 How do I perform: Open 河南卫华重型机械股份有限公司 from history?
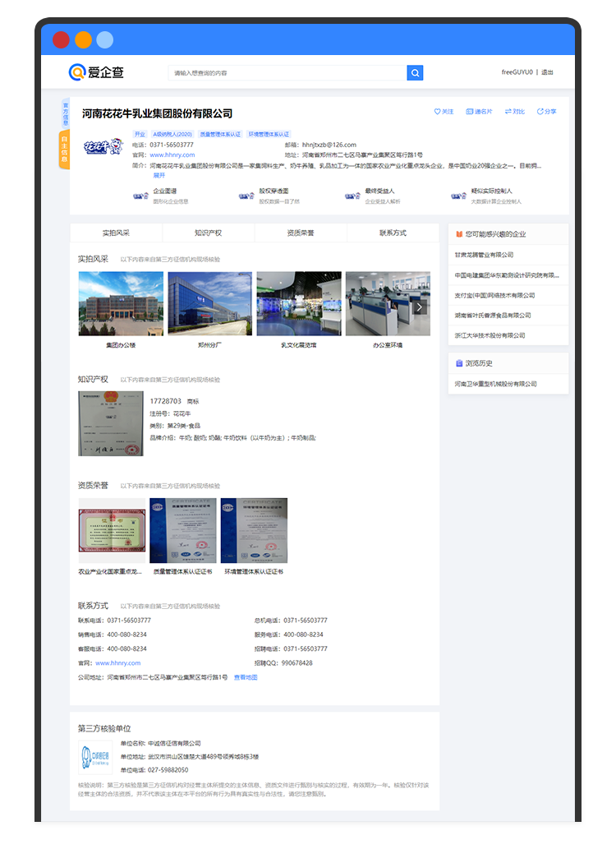[x=496, y=384]
